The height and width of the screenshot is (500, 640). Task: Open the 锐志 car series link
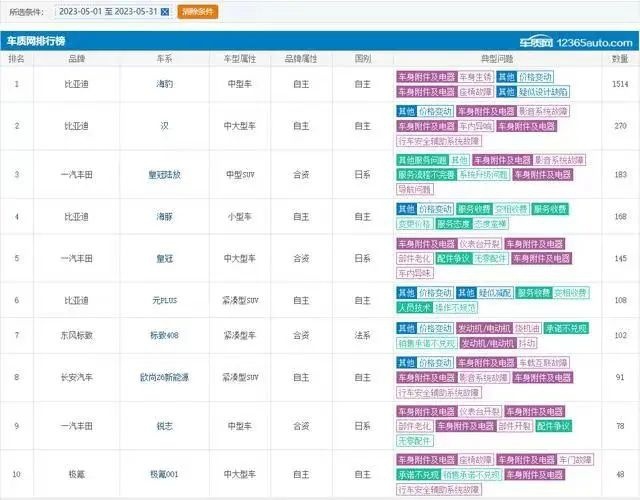164,426
